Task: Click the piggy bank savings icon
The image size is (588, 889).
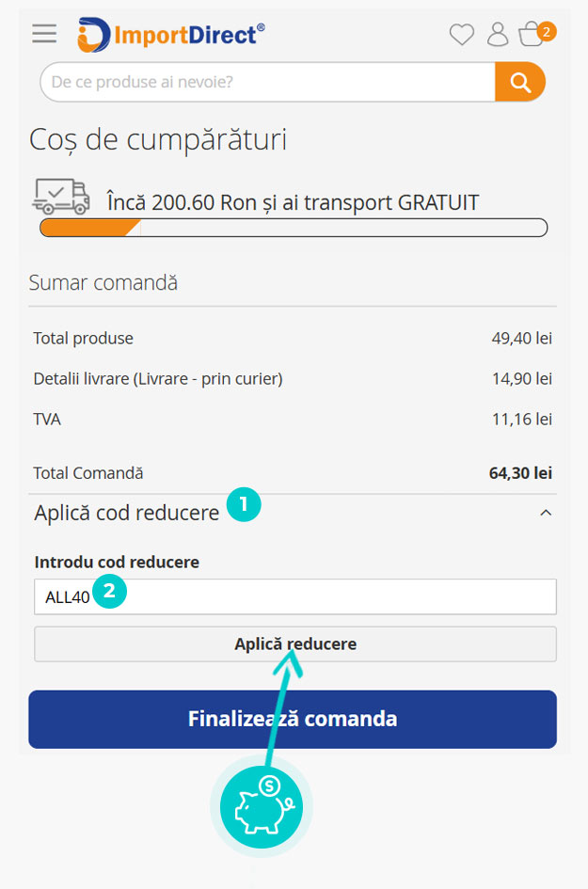Action: click(261, 805)
